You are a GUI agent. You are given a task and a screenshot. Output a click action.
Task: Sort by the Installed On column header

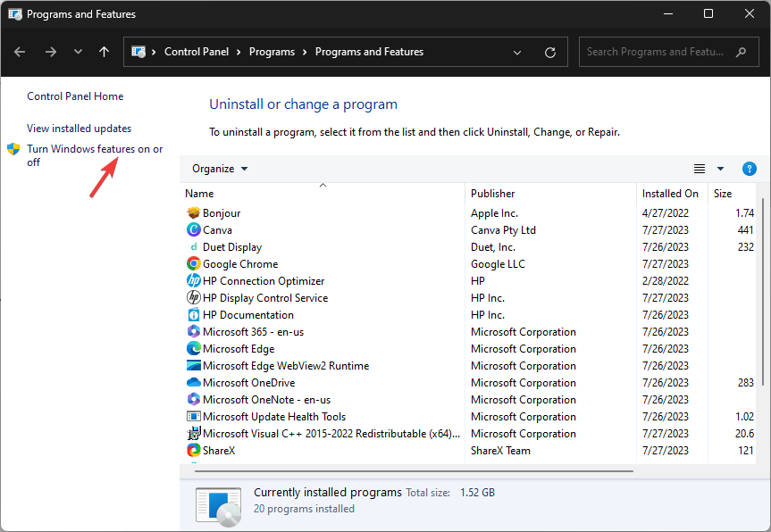click(672, 194)
